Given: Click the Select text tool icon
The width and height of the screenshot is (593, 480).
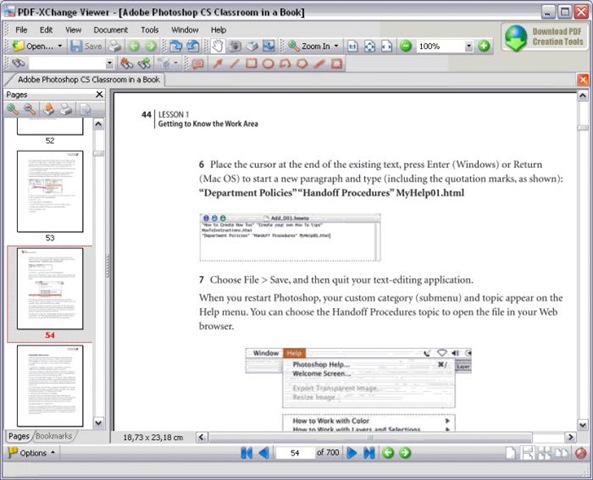Looking at the screenshot, I should coord(251,46).
